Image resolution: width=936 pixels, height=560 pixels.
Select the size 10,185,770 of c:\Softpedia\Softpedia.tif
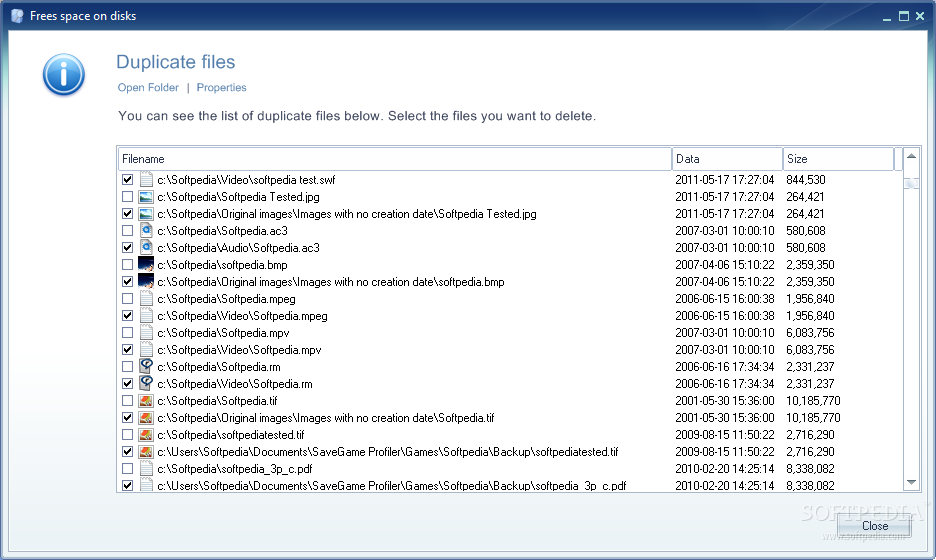[x=813, y=401]
